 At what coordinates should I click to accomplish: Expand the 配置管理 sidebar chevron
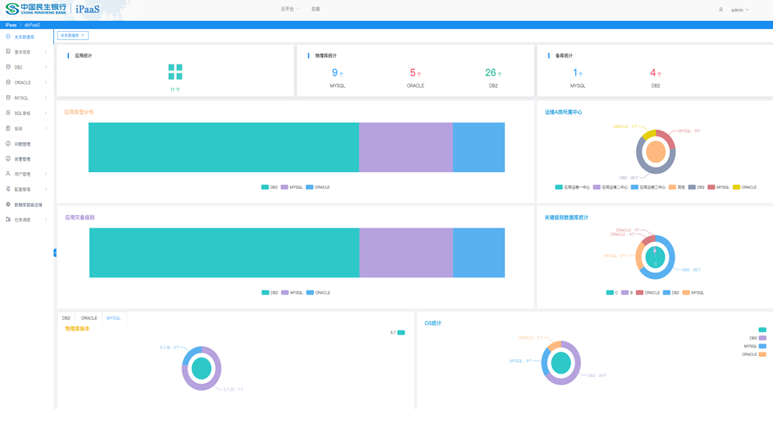(46, 189)
